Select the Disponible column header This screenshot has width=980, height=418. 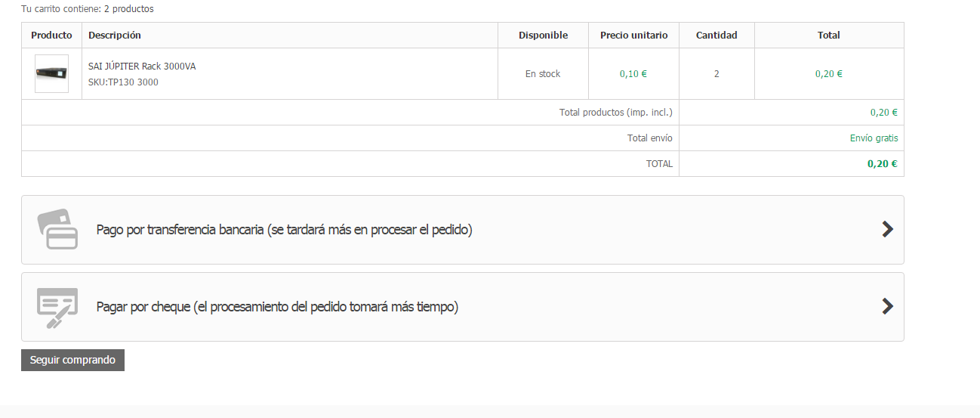pos(543,36)
